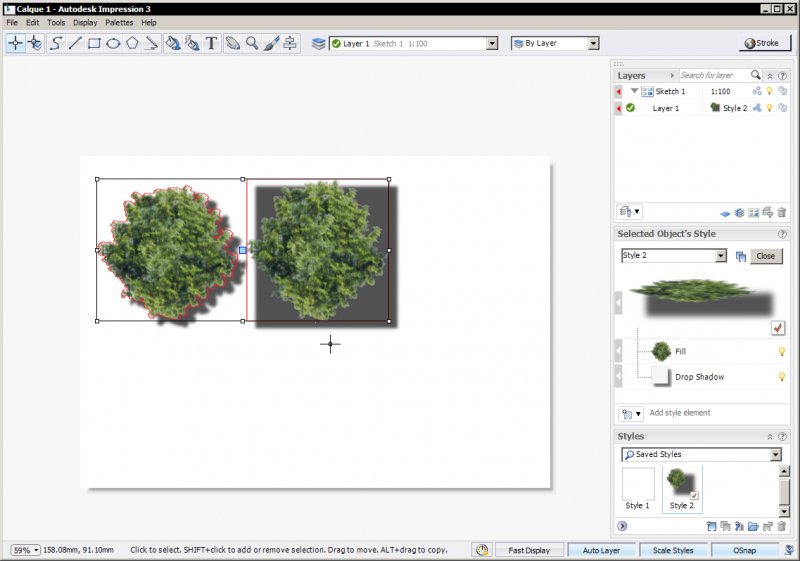Click the new style icon in Styles panel
The height and width of the screenshot is (561, 800).
click(711, 526)
